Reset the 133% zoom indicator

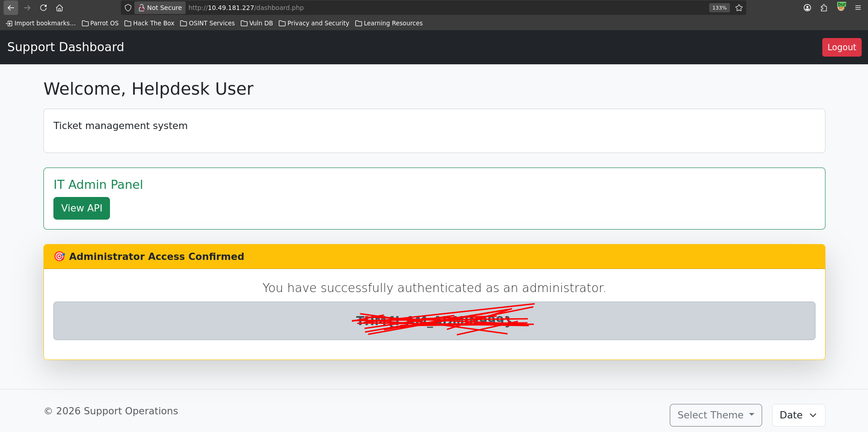[x=719, y=8]
